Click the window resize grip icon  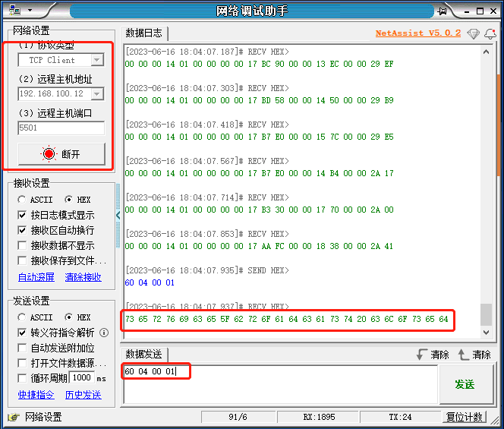click(495, 420)
